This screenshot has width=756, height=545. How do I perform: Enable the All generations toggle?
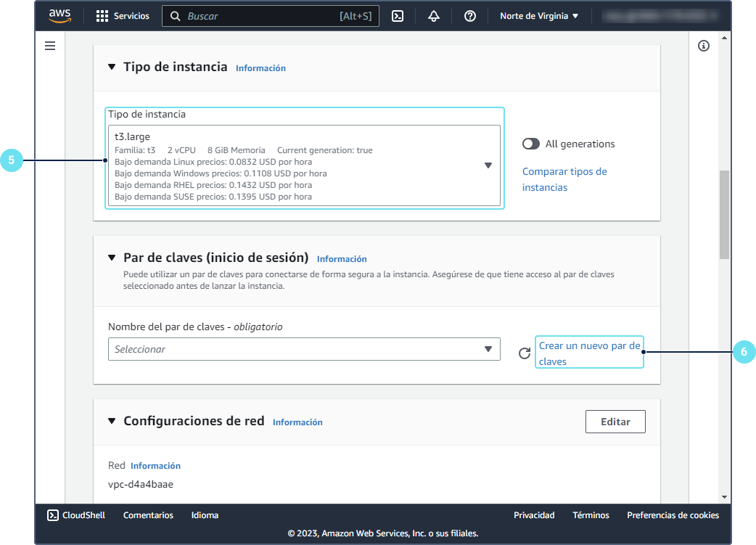531,144
